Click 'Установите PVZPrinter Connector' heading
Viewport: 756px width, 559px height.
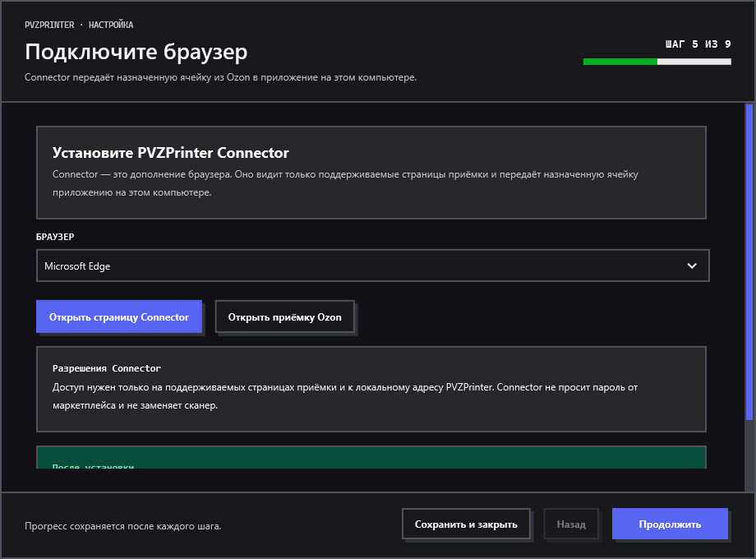(x=171, y=152)
